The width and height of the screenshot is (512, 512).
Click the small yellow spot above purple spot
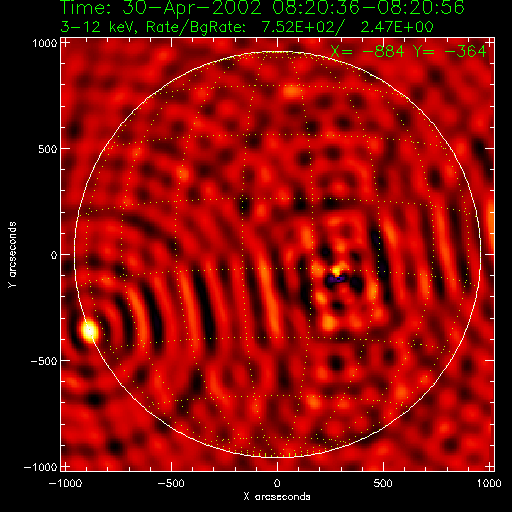(337, 270)
